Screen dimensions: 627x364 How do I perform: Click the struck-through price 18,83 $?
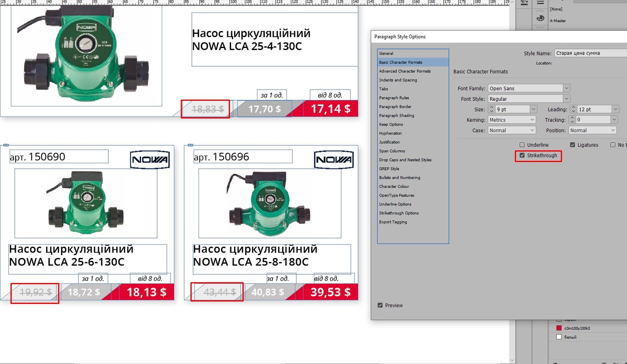[x=207, y=109]
